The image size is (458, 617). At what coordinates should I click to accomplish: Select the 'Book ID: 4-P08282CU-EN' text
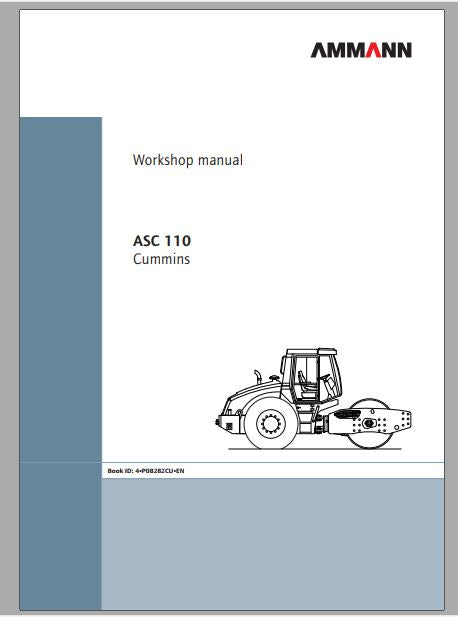point(146,471)
